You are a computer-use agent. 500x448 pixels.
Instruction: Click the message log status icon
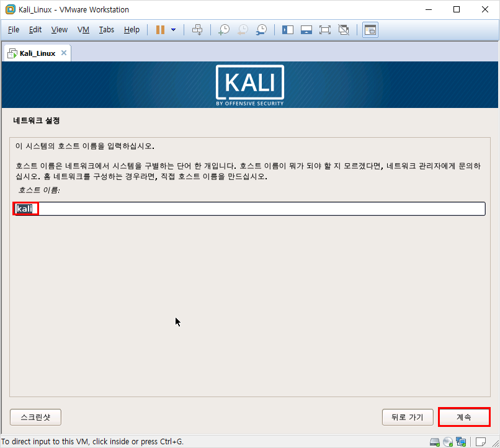(481, 442)
